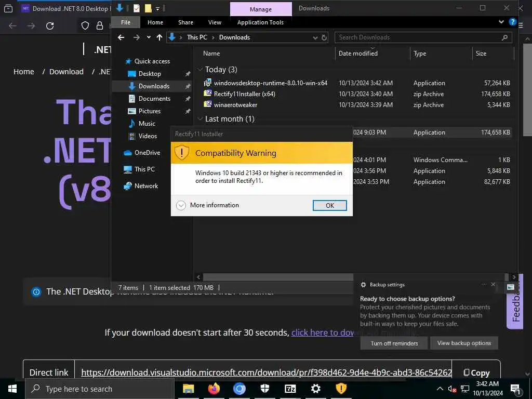Click This PC in the address breadcrumb
Viewport: 532px width, 399px height.
[x=197, y=37]
